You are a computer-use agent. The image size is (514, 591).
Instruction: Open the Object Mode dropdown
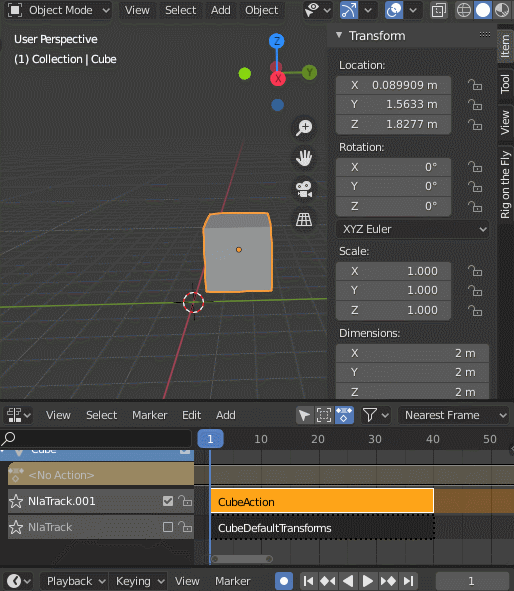[x=60, y=10]
